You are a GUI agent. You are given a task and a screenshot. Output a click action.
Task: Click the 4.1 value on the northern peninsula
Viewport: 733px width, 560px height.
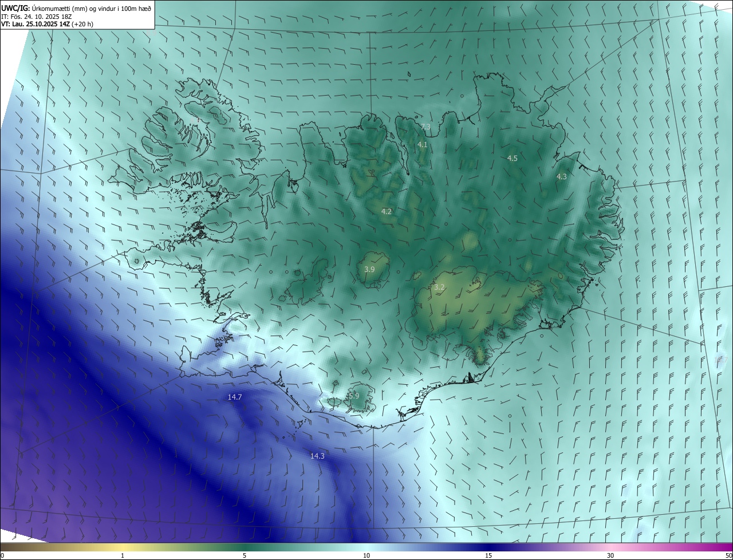[x=423, y=145]
